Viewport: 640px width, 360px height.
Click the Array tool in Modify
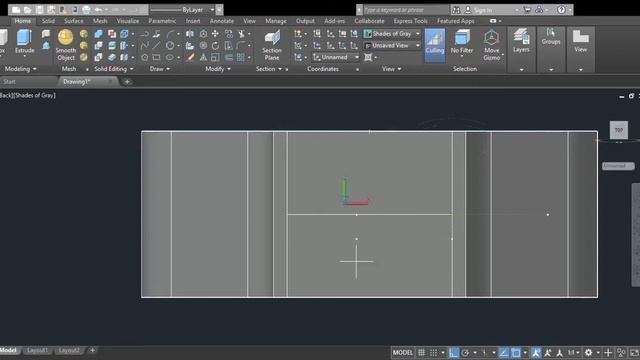pos(241,57)
